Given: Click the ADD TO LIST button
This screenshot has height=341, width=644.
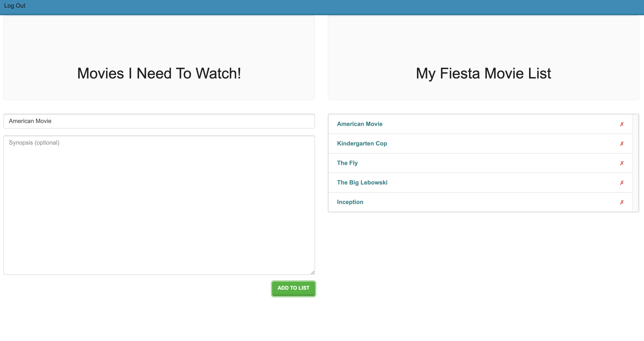Looking at the screenshot, I should click(293, 288).
